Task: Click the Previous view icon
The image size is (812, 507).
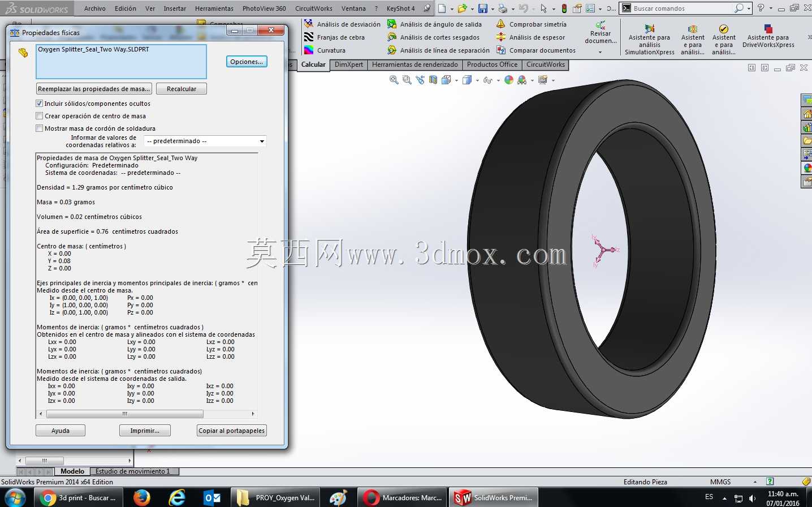Action: (x=420, y=80)
